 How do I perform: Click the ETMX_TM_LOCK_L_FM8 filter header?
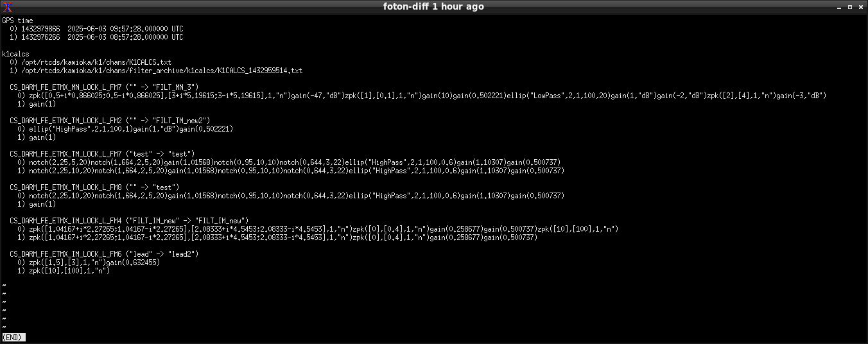[x=96, y=187]
